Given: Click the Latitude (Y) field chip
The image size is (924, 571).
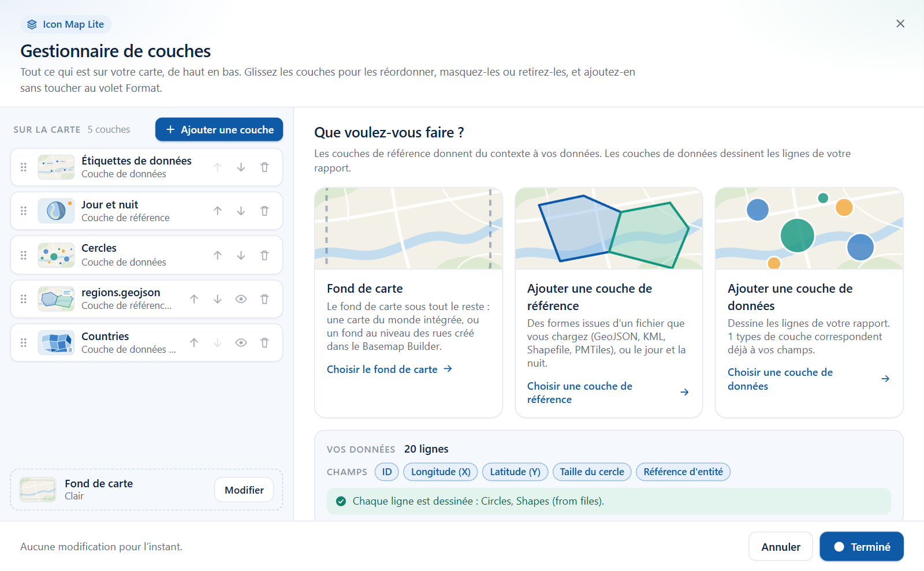Looking at the screenshot, I should pos(515,472).
